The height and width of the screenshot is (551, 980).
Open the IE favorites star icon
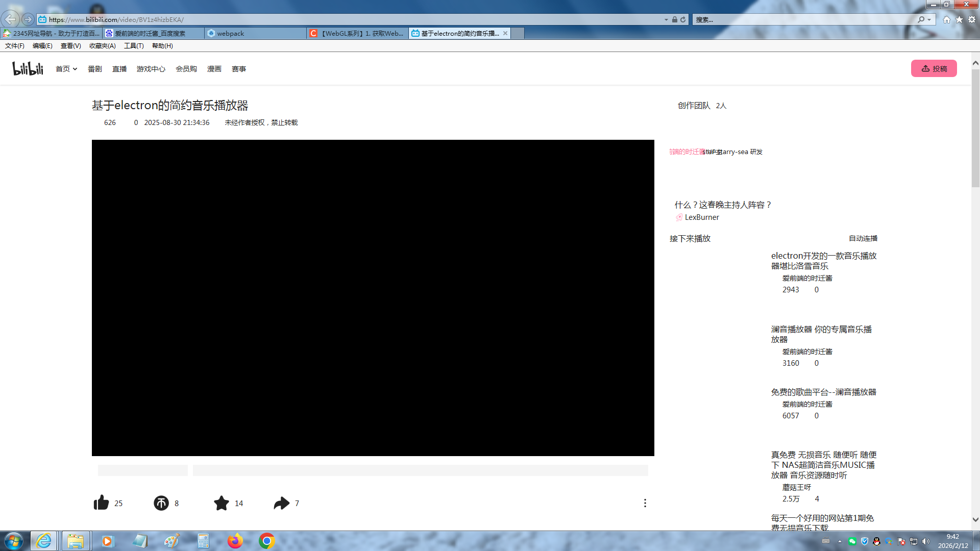pyautogui.click(x=960, y=19)
